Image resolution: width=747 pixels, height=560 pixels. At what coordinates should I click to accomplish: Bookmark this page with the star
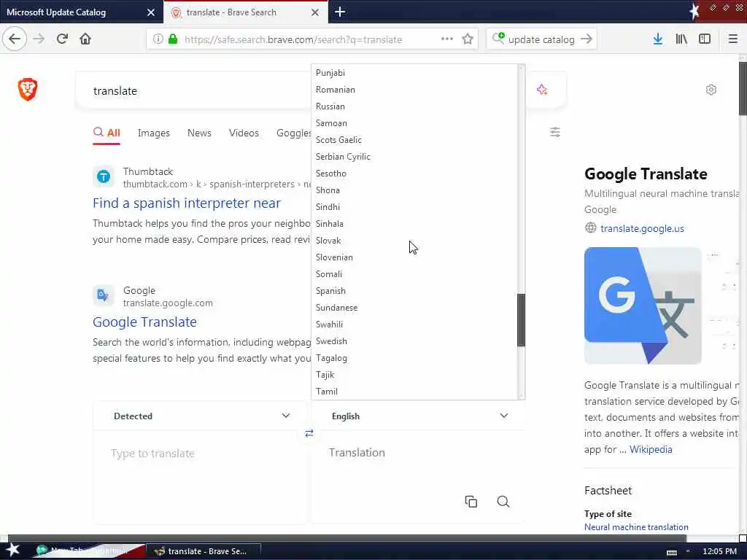pyautogui.click(x=468, y=39)
